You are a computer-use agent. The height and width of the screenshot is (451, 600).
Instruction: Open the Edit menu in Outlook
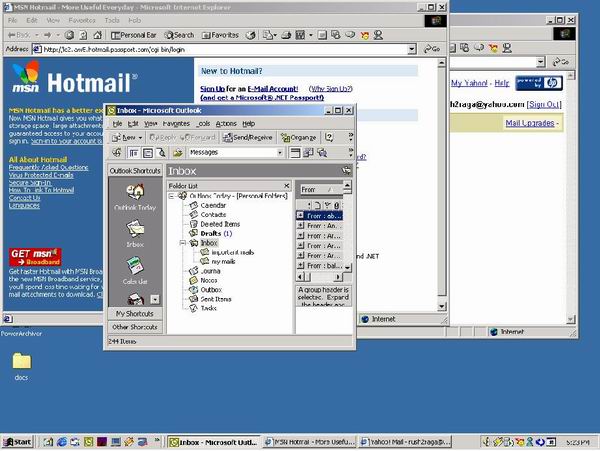point(133,124)
